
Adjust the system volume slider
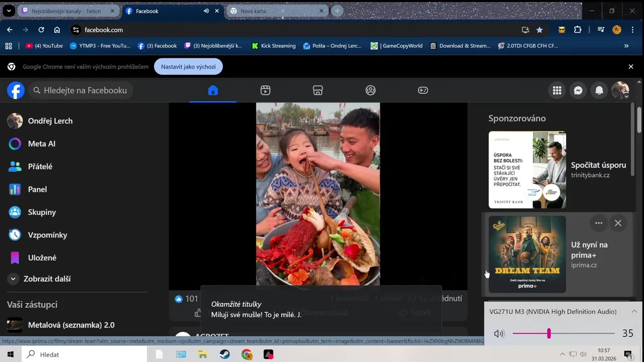click(x=563, y=333)
